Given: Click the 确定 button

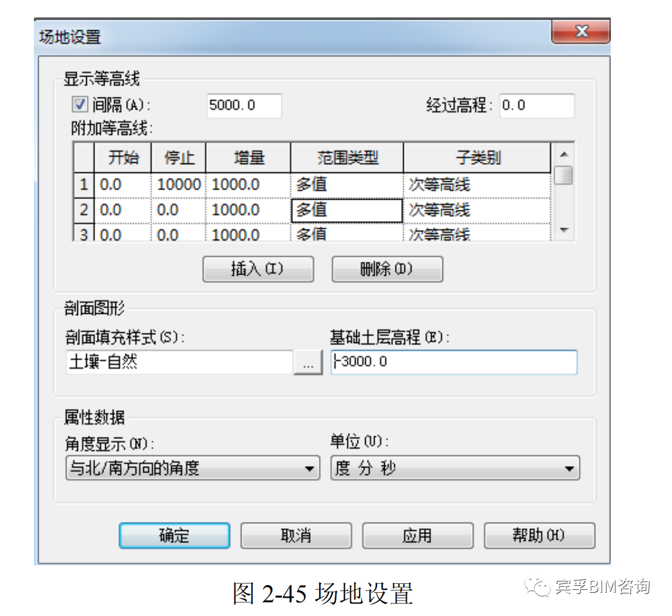Looking at the screenshot, I should tap(174, 536).
